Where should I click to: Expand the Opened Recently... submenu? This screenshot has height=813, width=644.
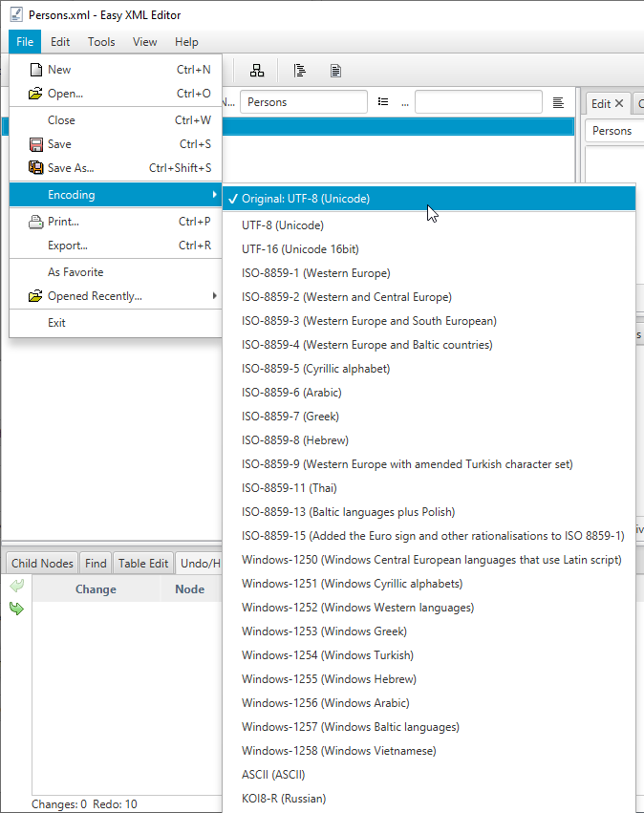pos(116,295)
